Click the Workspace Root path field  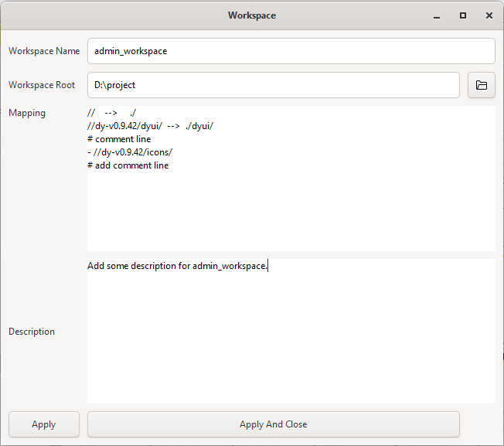point(273,85)
